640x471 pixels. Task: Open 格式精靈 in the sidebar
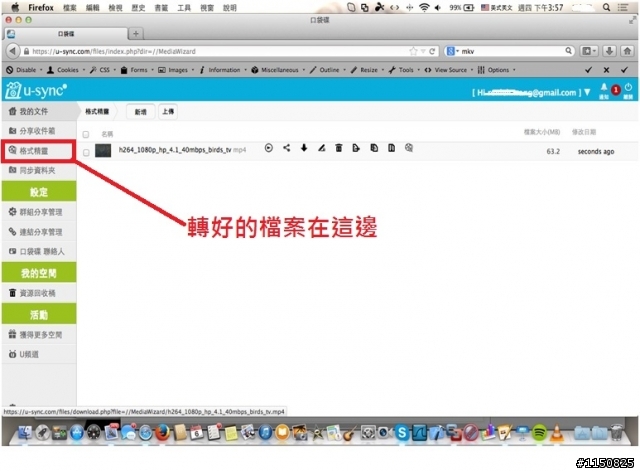39,151
